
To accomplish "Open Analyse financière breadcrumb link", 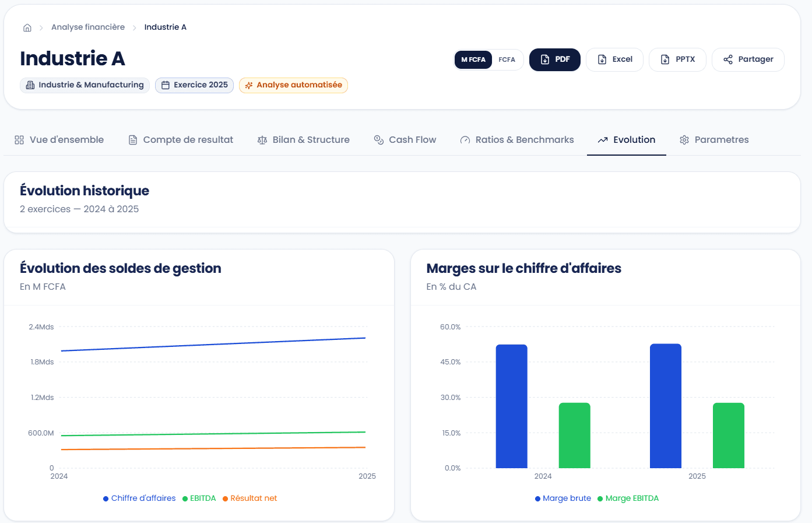I will tap(88, 27).
